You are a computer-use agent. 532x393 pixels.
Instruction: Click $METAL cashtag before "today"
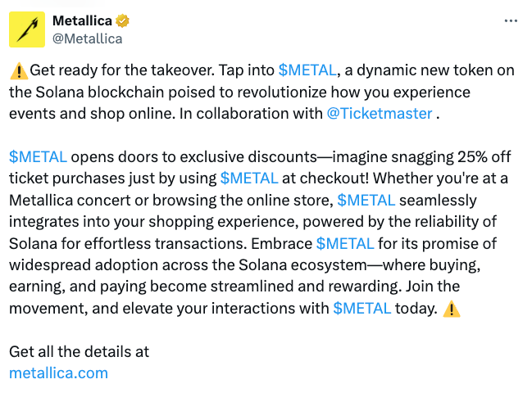362,309
